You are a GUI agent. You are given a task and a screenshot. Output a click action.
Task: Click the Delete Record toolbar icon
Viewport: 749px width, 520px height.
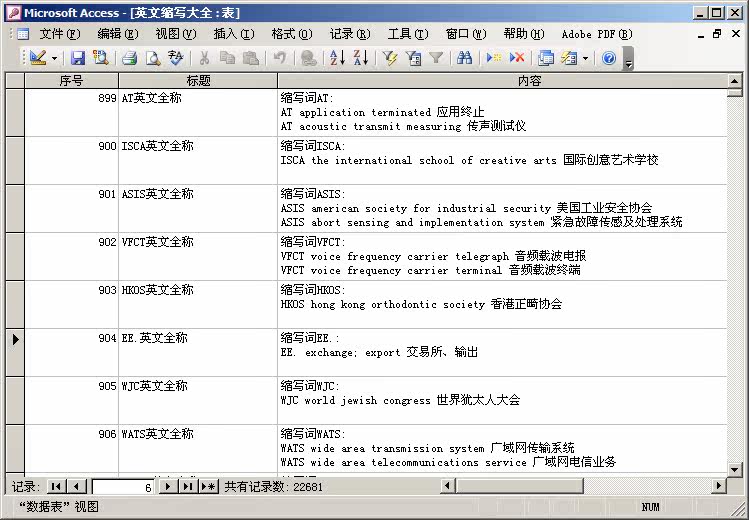(517, 58)
